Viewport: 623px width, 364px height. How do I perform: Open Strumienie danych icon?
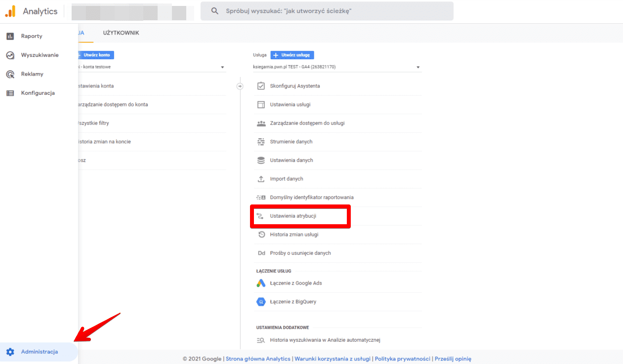tap(261, 142)
